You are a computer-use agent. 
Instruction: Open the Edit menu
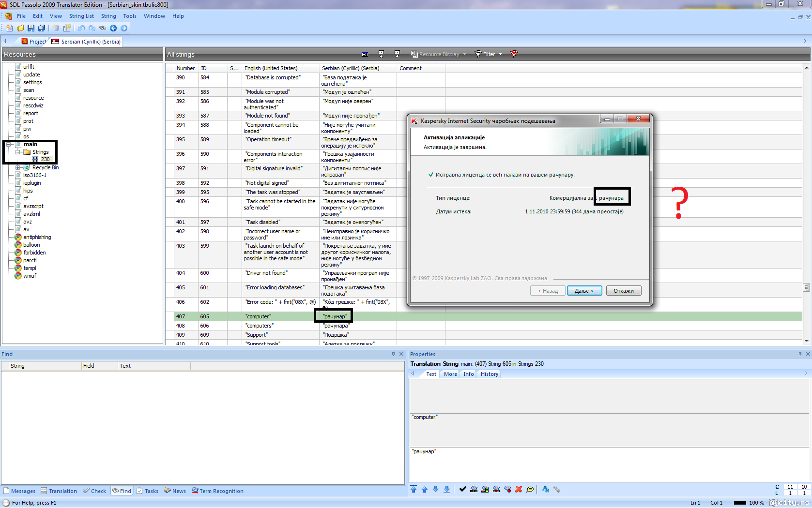38,16
